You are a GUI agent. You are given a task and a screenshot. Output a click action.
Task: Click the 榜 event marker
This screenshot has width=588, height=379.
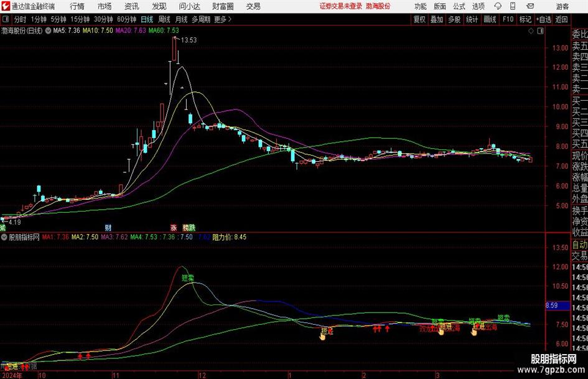(185, 227)
